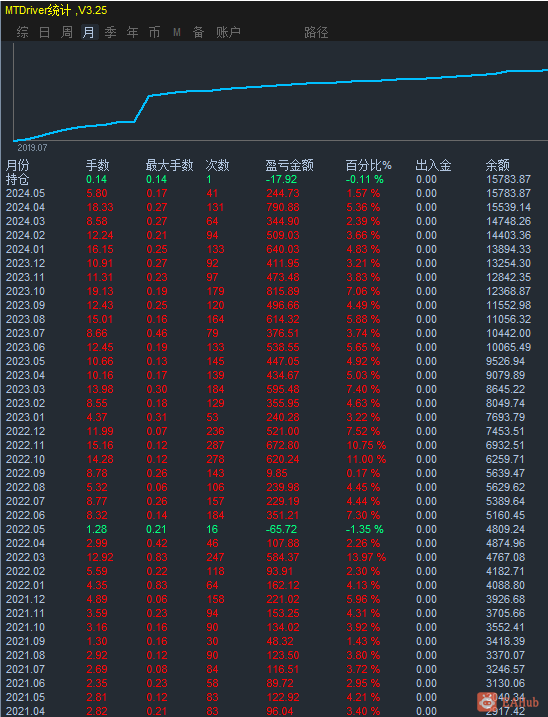Select the 2022.05 losing month row

tap(274, 529)
